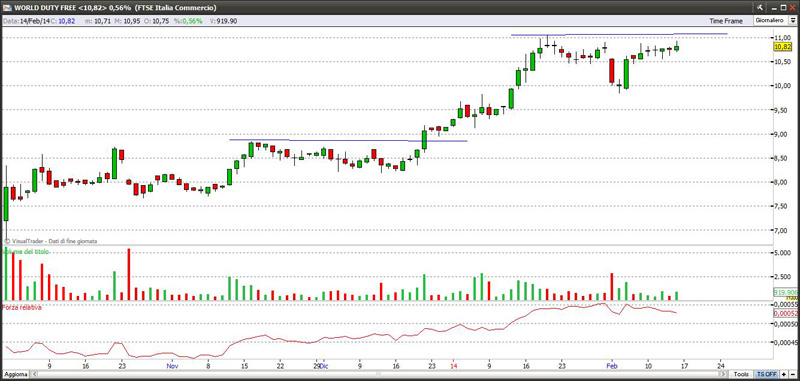Click the 'Nov' date axis label
The image size is (800, 381).
pos(172,366)
